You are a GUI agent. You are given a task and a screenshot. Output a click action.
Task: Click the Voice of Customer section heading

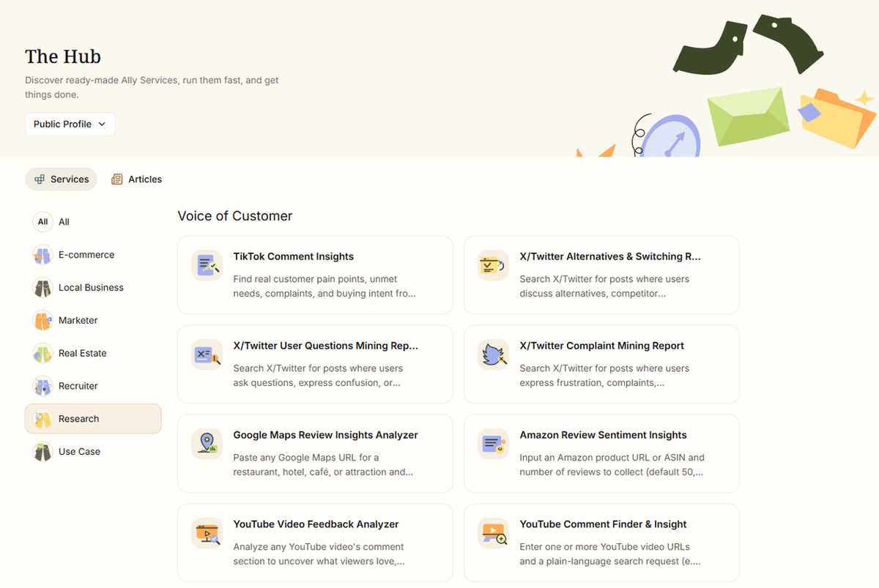coord(235,216)
